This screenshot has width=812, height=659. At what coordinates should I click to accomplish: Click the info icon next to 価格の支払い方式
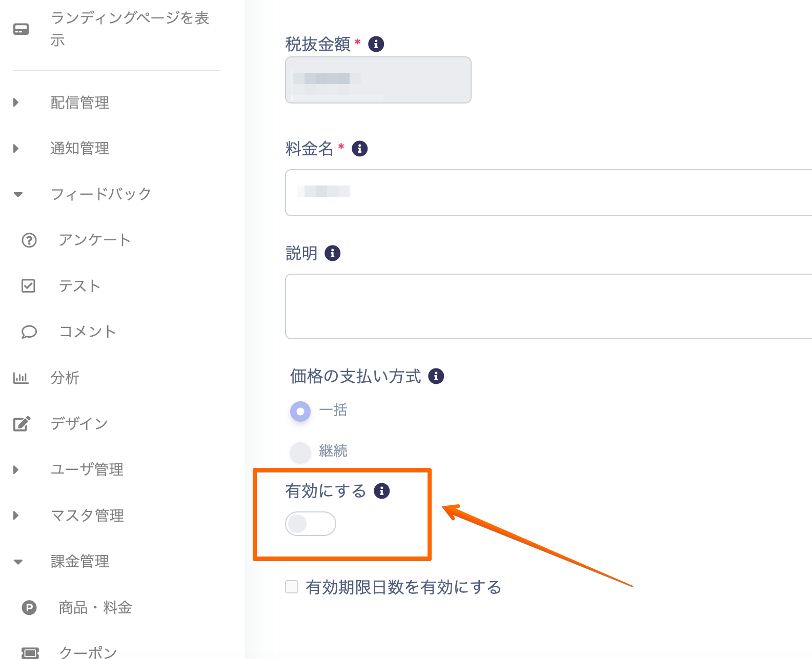click(436, 376)
